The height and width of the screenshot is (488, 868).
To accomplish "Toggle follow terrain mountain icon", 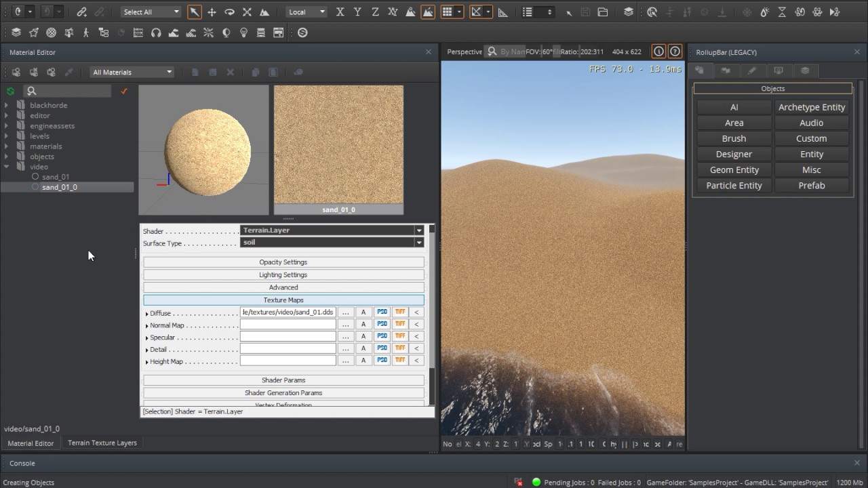I will [x=410, y=12].
